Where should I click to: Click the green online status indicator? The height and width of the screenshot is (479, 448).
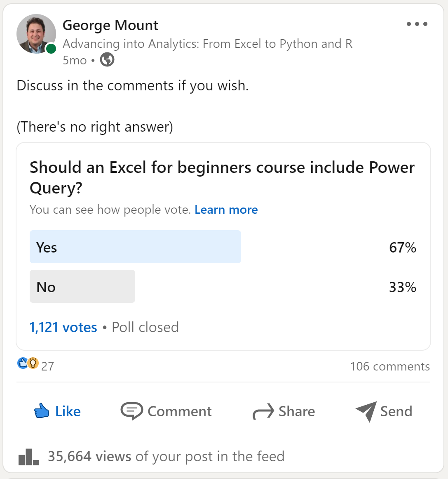click(x=51, y=49)
